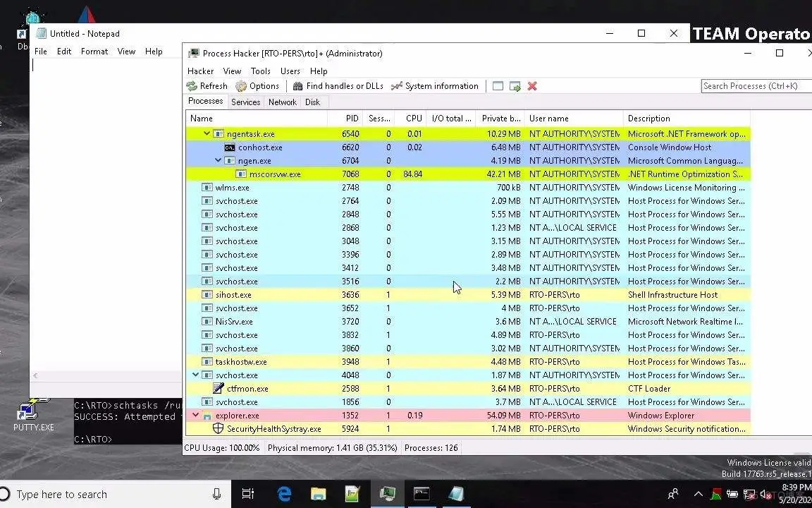This screenshot has height=508, width=812.
Task: Select the taskhostw.exe process row
Action: click(467, 362)
